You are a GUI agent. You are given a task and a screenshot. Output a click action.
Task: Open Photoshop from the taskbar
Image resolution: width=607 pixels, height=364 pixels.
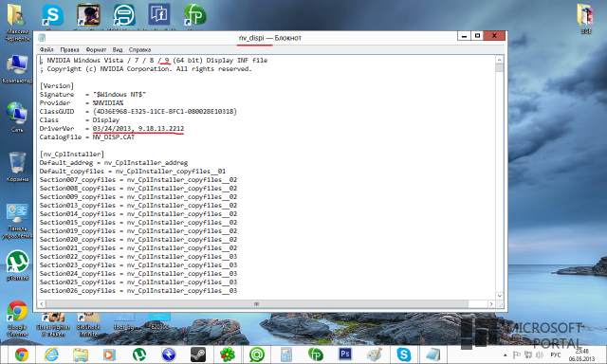point(345,354)
